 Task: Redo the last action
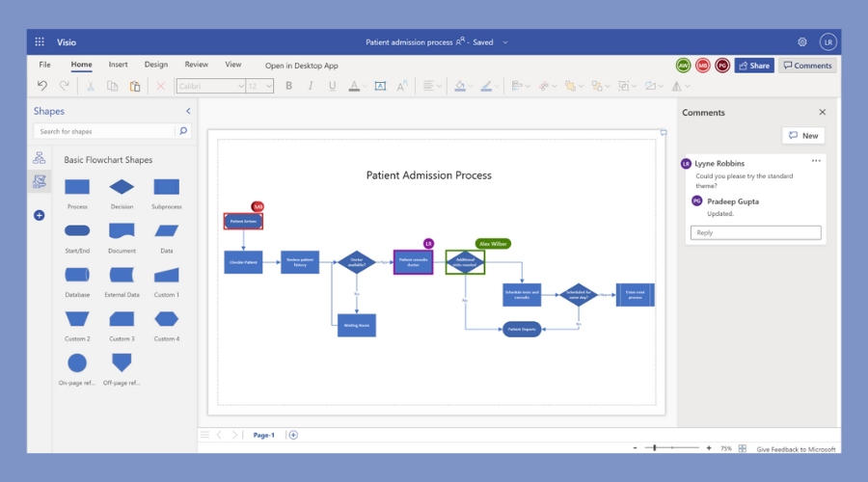pos(65,86)
